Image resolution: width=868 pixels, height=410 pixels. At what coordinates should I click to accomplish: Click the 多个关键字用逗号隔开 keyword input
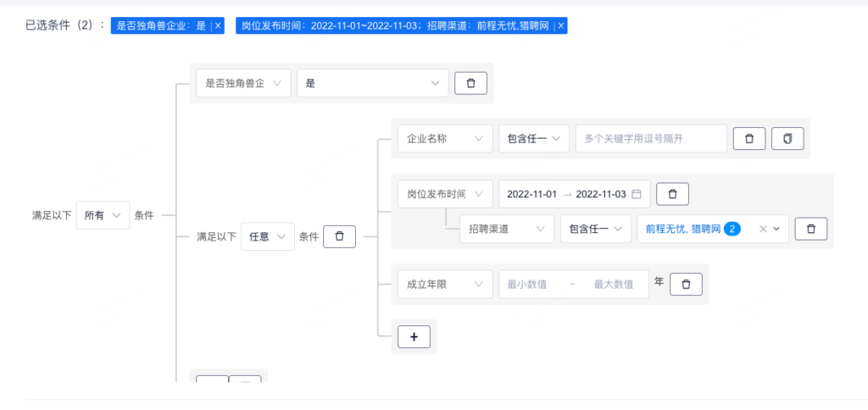point(650,138)
